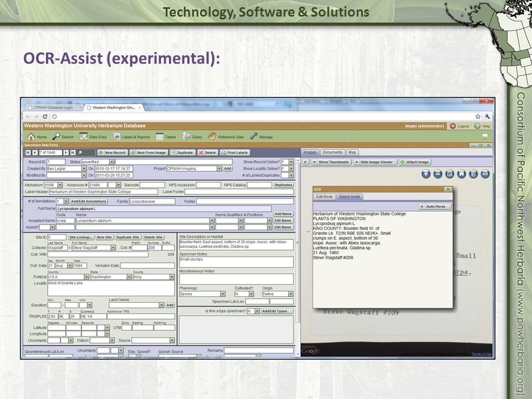Open the browser wrench menu
This screenshot has width=532, height=399.
coord(487,116)
